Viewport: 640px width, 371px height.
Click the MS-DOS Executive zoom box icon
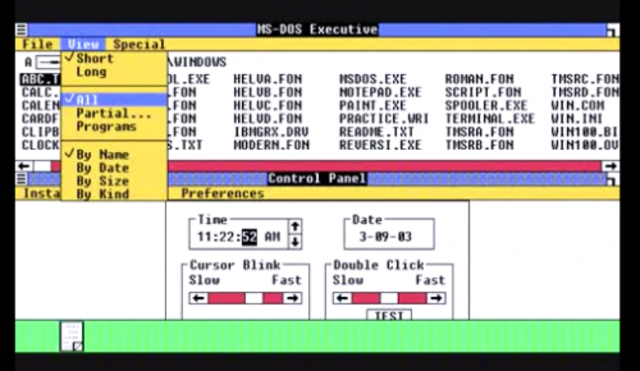pyautogui.click(x=612, y=30)
